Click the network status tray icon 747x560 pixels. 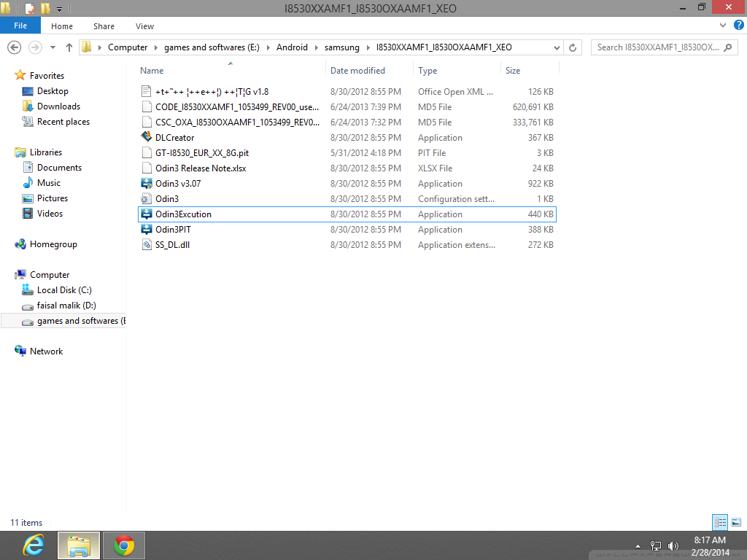click(655, 545)
